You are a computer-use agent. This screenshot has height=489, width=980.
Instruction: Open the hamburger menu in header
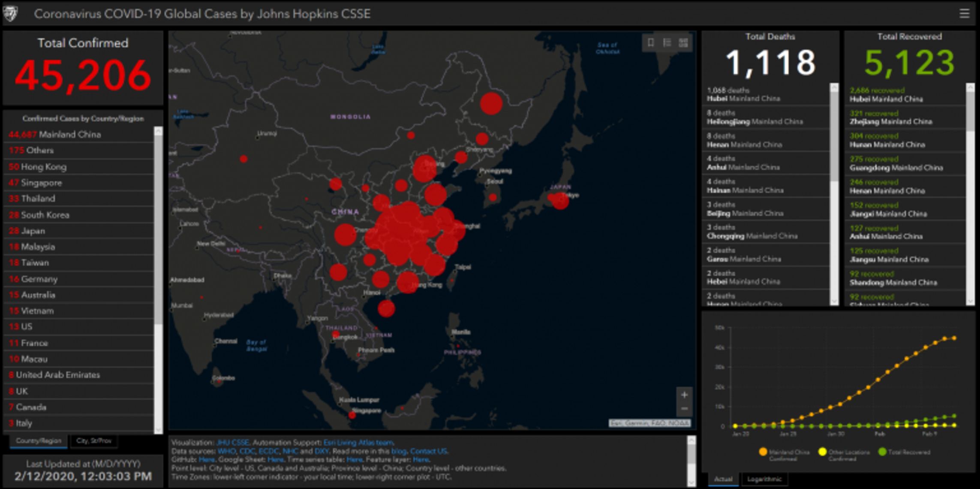[x=964, y=14]
